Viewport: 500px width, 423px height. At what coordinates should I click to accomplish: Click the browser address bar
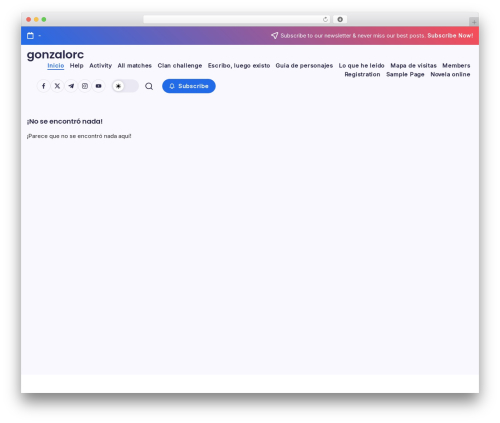point(237,19)
